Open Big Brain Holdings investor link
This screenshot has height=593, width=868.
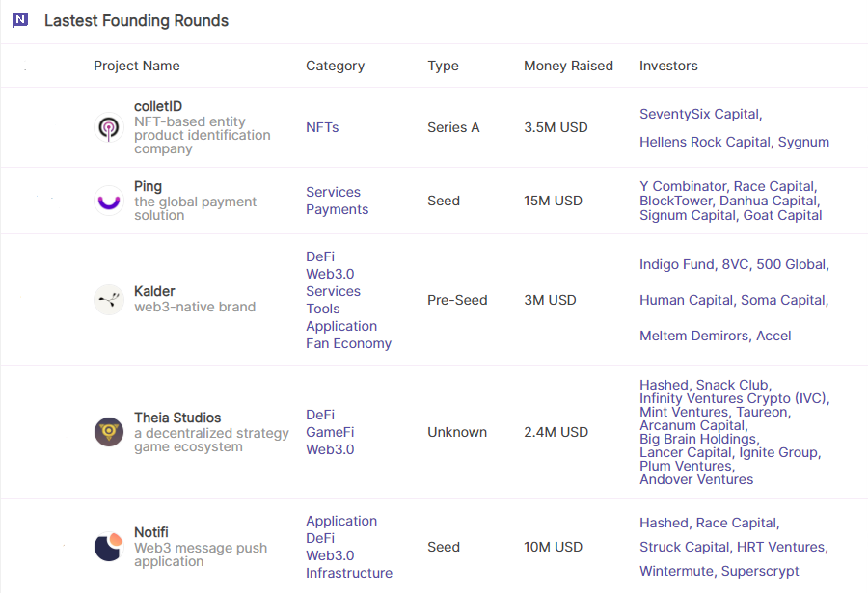[x=700, y=439]
